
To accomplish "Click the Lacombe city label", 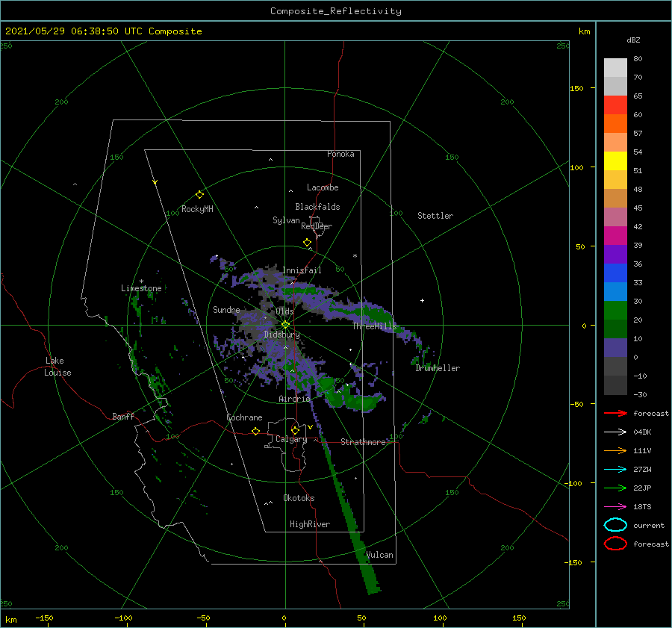I will click(x=323, y=187).
